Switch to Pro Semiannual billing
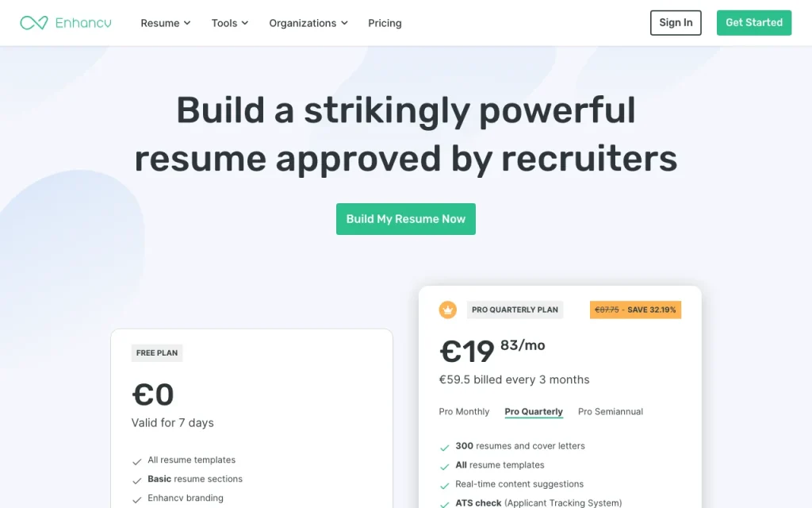 click(610, 412)
